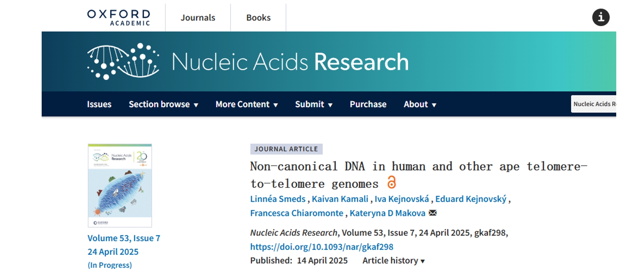Open the journal issue cover thumbnail
644x275 pixels.
click(120, 185)
